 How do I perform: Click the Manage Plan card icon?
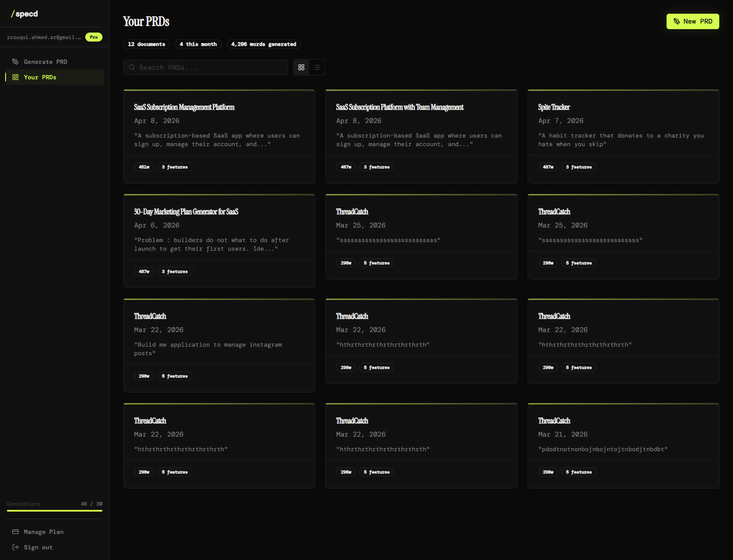15,532
